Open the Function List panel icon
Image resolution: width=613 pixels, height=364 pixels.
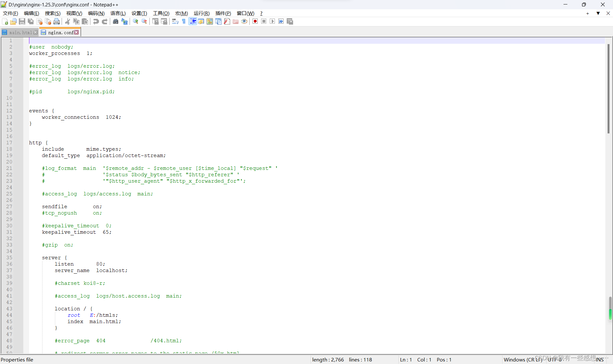[x=227, y=21]
